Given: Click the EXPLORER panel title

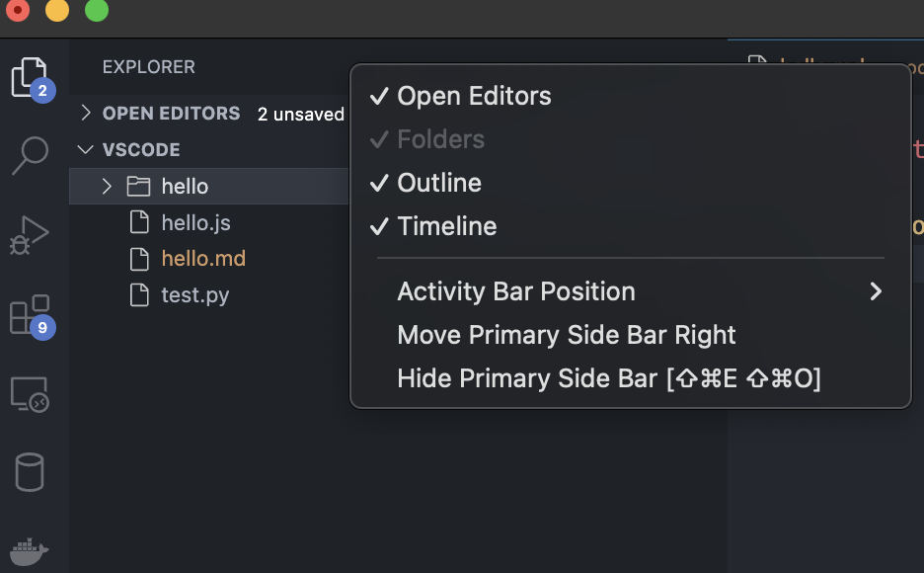Looking at the screenshot, I should click(148, 67).
